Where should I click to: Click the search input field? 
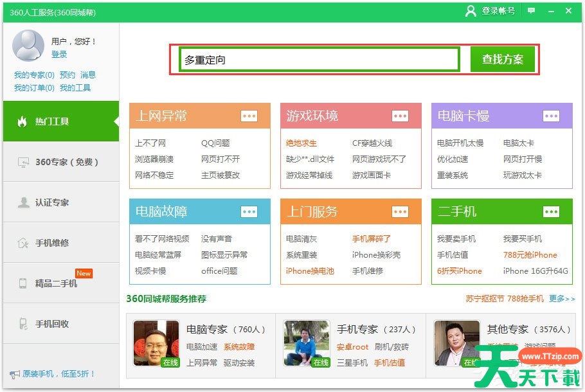click(319, 60)
